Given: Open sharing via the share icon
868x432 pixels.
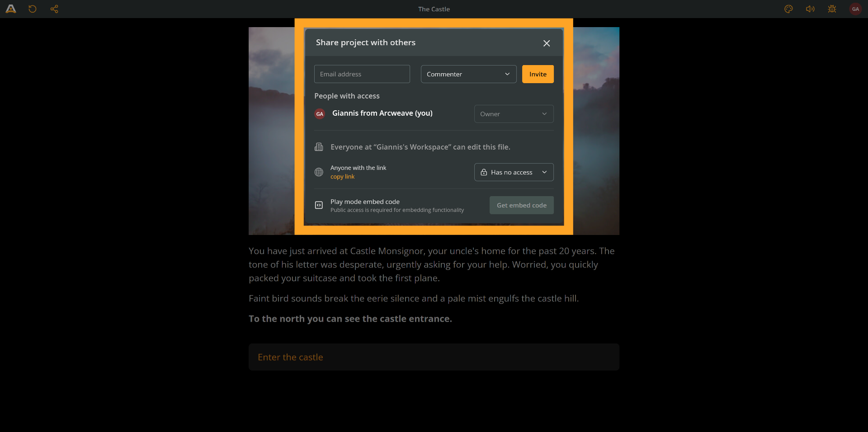Looking at the screenshot, I should coord(54,9).
